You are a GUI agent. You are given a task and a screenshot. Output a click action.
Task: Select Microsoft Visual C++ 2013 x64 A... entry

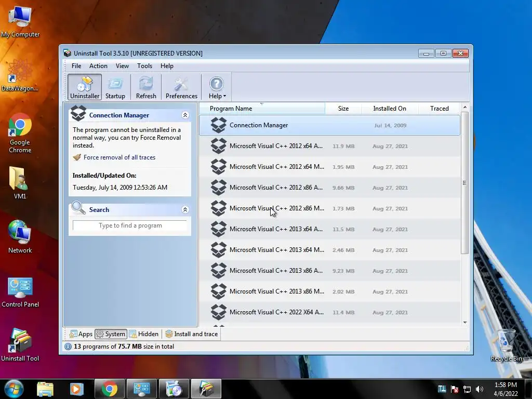pyautogui.click(x=329, y=229)
